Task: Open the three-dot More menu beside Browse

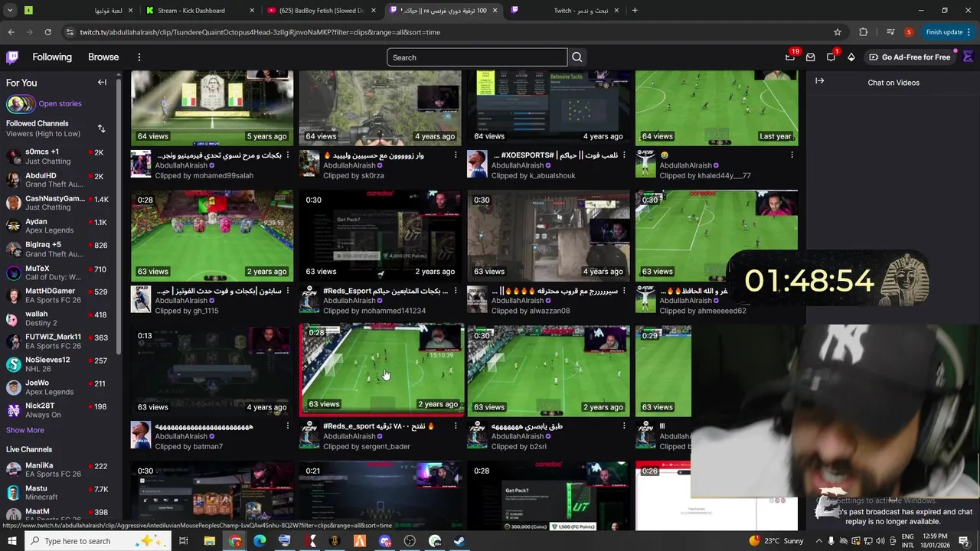Action: point(139,57)
